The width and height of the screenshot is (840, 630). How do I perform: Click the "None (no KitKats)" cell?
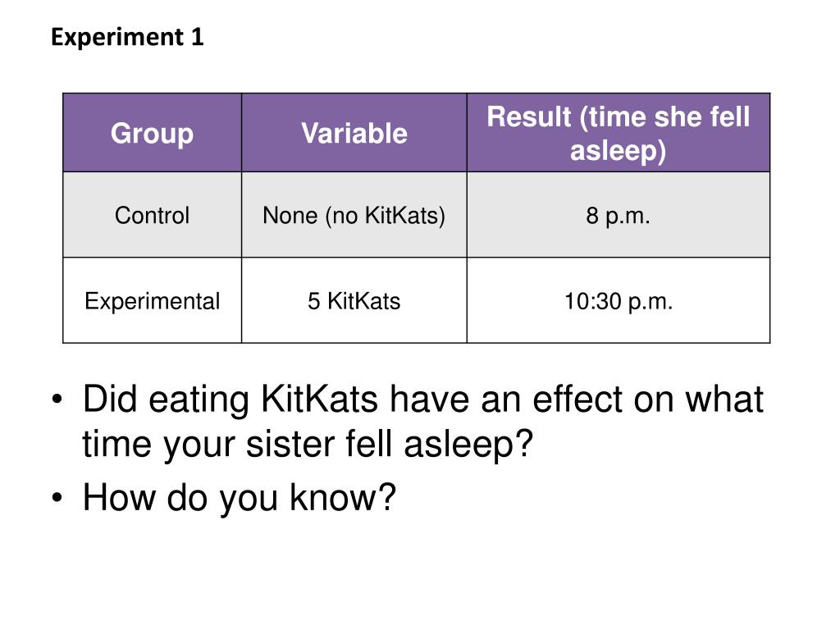354,216
